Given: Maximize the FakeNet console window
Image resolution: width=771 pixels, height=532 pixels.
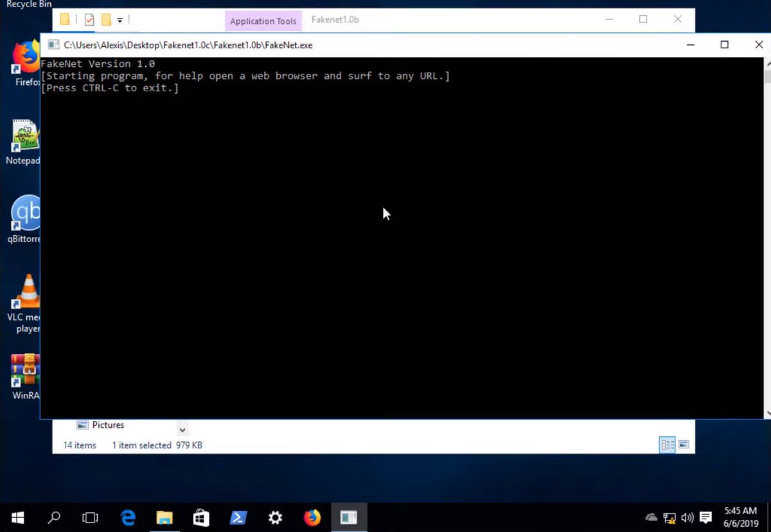Looking at the screenshot, I should [x=724, y=45].
